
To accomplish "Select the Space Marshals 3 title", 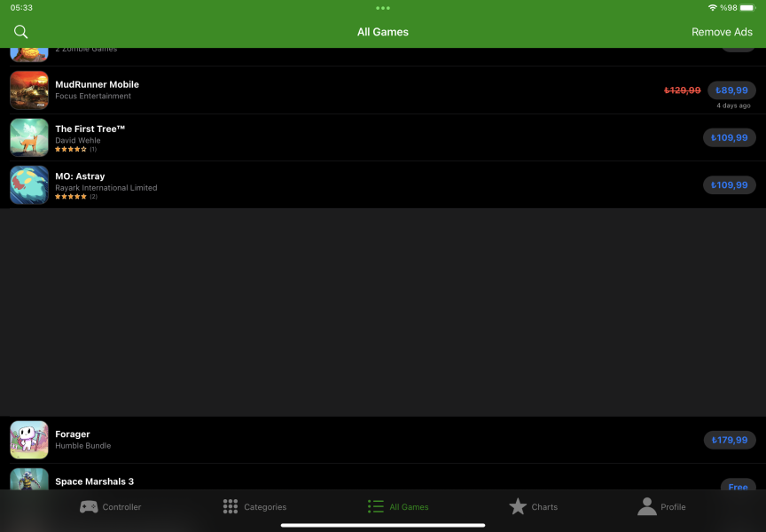I will [94, 481].
